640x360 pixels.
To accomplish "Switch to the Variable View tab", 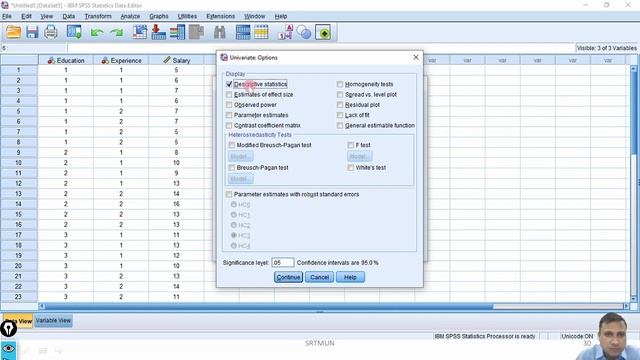I will 53,321.
